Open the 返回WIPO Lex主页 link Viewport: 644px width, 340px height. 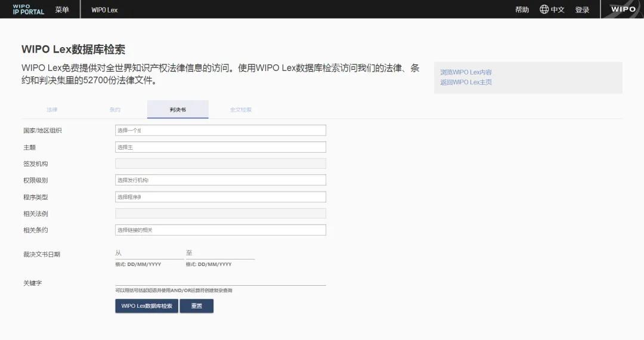pyautogui.click(x=466, y=82)
